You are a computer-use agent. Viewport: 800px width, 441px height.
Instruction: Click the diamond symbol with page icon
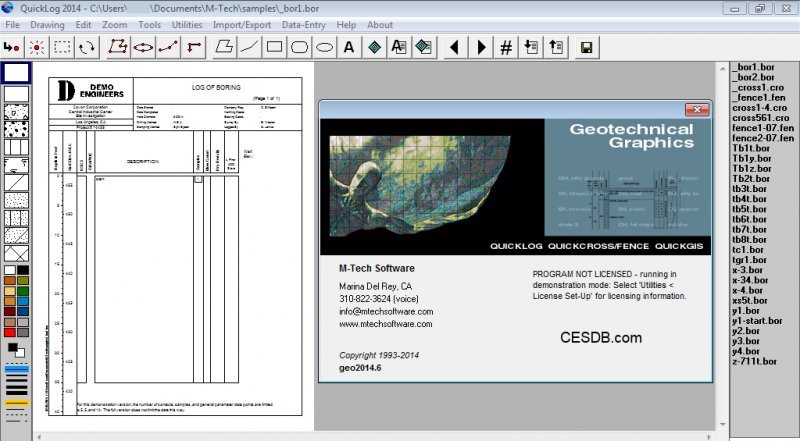pos(424,47)
